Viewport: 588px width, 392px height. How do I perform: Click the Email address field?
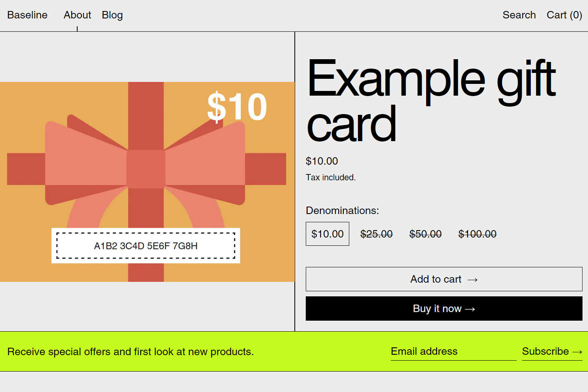pyautogui.click(x=453, y=352)
